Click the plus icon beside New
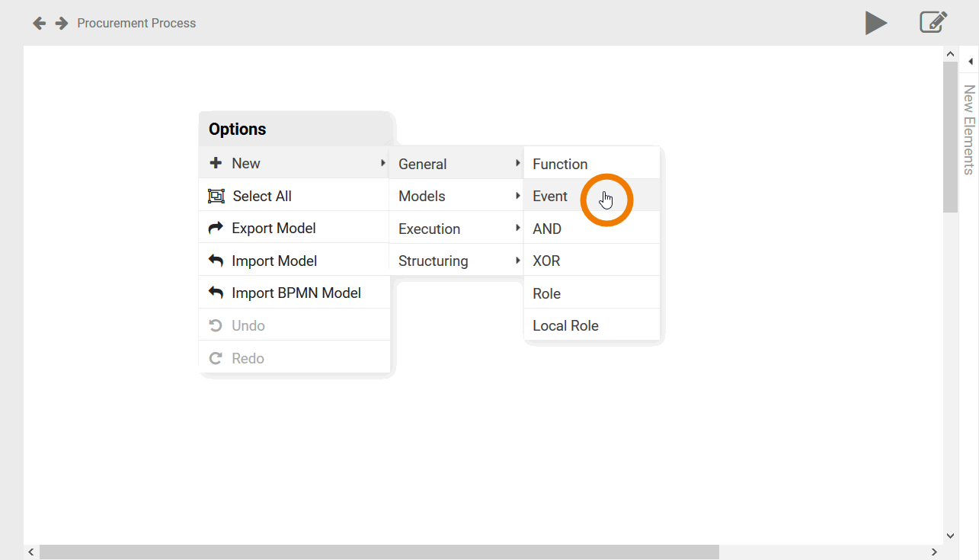 (216, 163)
